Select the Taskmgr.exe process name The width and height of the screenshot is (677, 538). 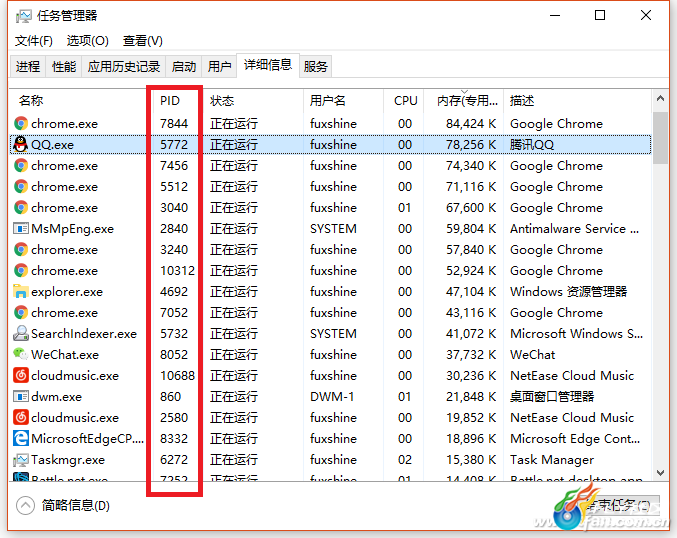68,460
